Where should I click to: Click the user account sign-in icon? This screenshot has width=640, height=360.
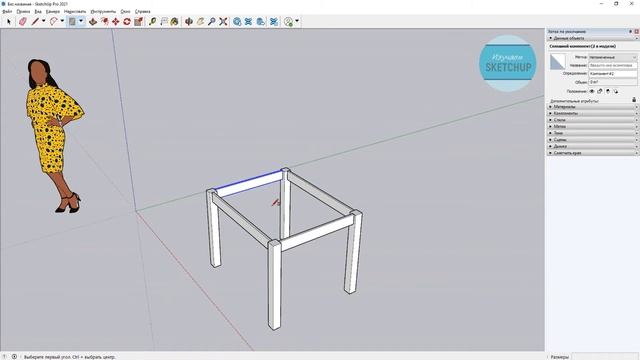click(x=289, y=22)
